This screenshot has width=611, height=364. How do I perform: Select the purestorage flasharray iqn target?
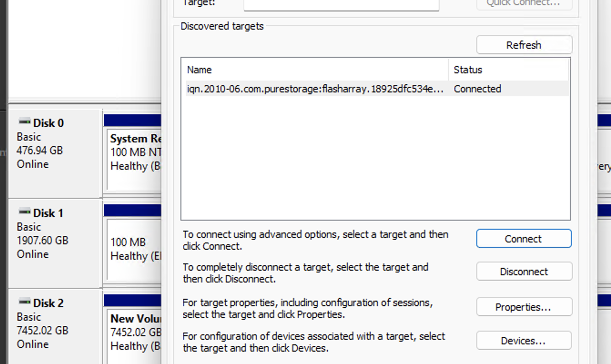point(314,89)
